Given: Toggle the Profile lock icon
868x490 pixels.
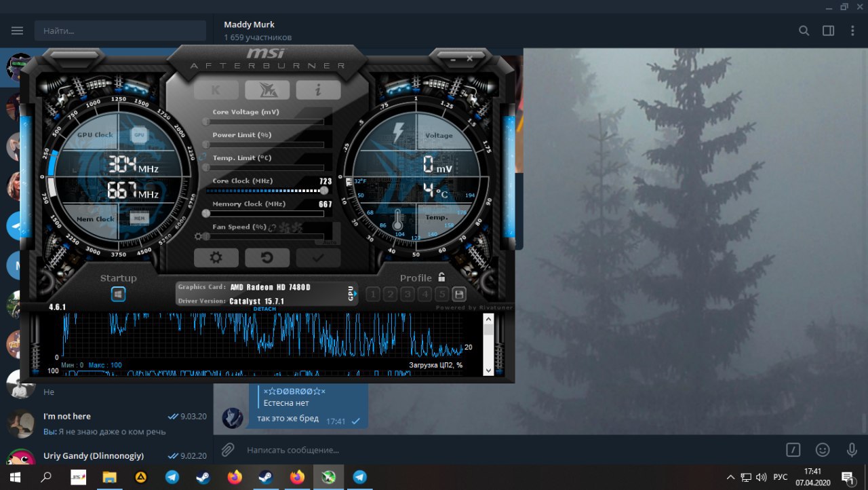Looking at the screenshot, I should tap(441, 277).
